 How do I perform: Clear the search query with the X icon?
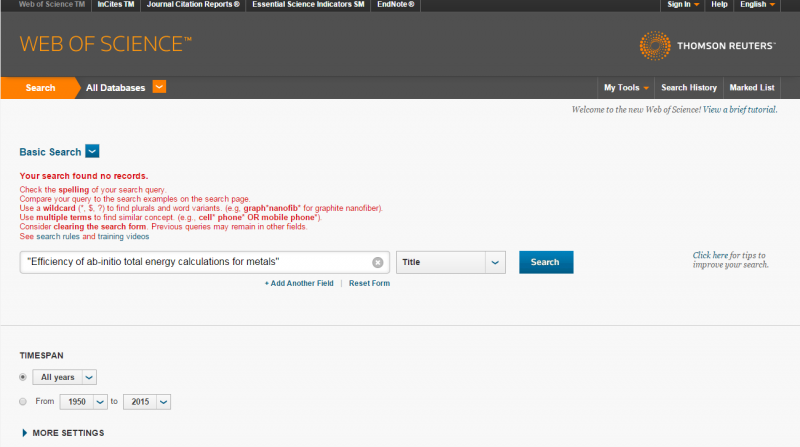(378, 262)
